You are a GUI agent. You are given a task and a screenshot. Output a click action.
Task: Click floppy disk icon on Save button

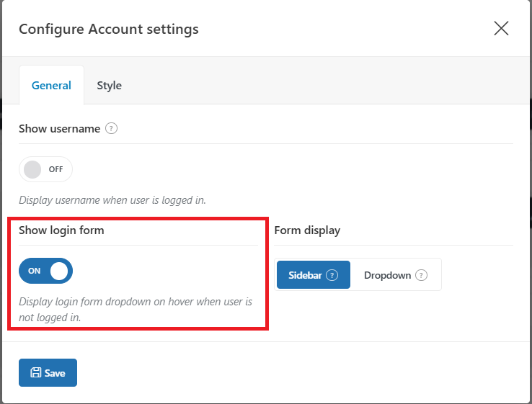(x=35, y=372)
